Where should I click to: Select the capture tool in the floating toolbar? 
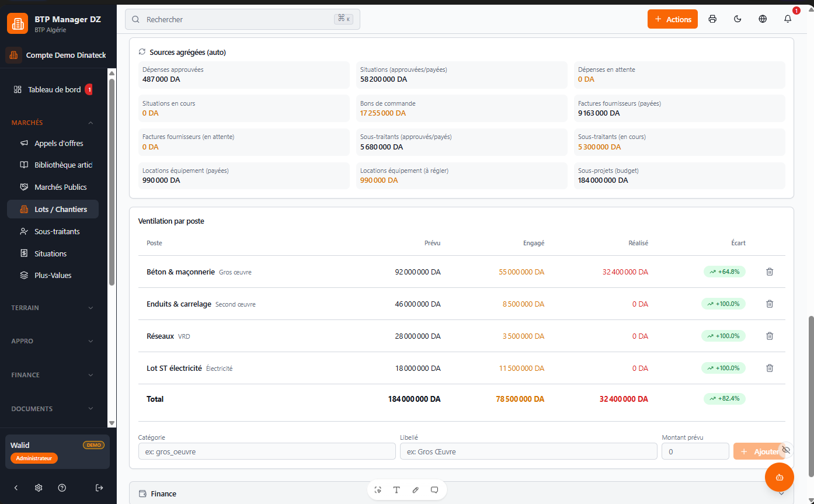pyautogui.click(x=378, y=490)
